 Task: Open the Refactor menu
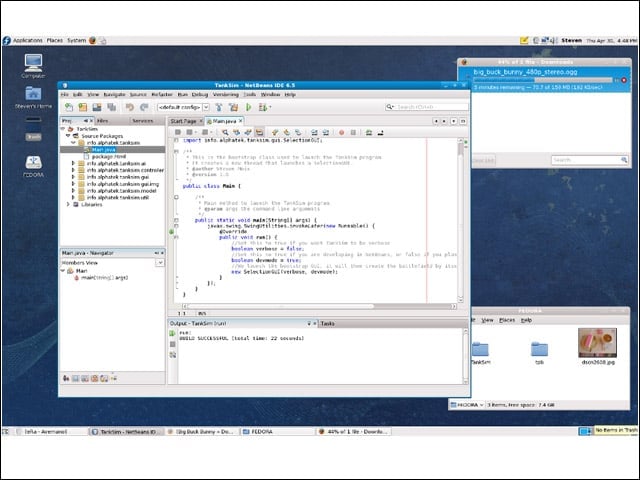coord(162,94)
